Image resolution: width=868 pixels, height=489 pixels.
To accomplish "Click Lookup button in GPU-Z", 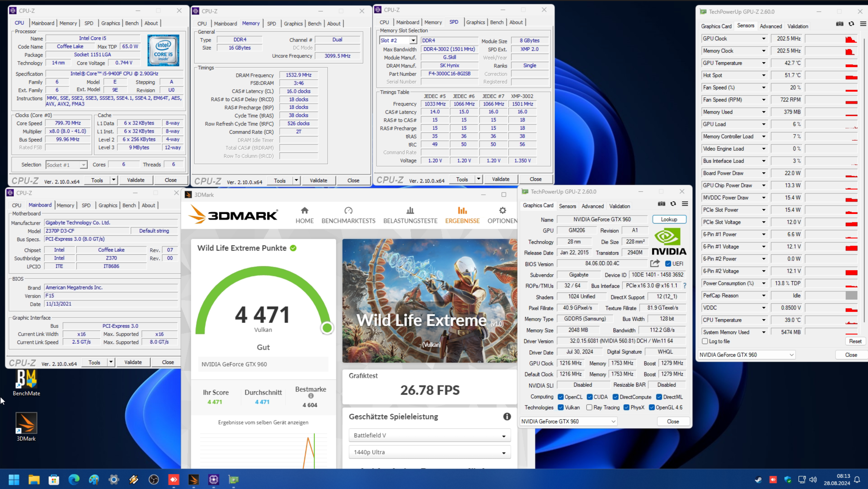I will [x=669, y=219].
